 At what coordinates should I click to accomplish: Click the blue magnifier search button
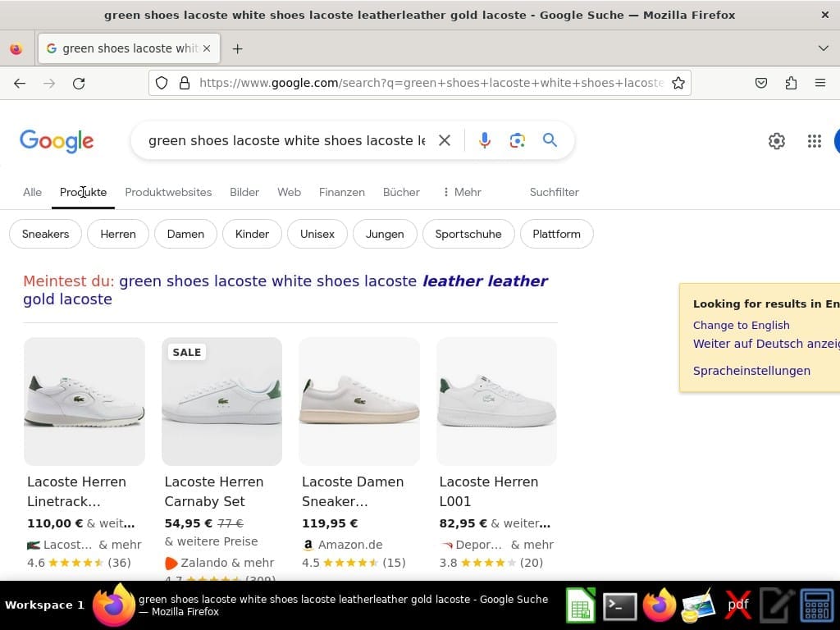550,140
